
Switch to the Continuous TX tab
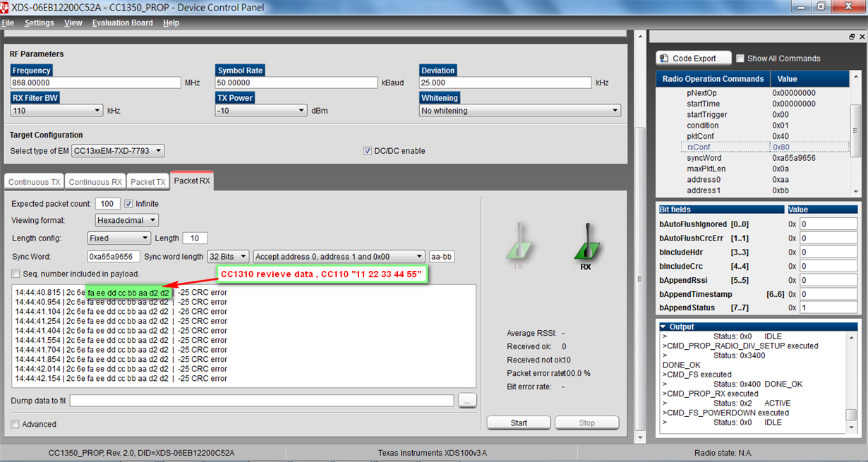(34, 182)
